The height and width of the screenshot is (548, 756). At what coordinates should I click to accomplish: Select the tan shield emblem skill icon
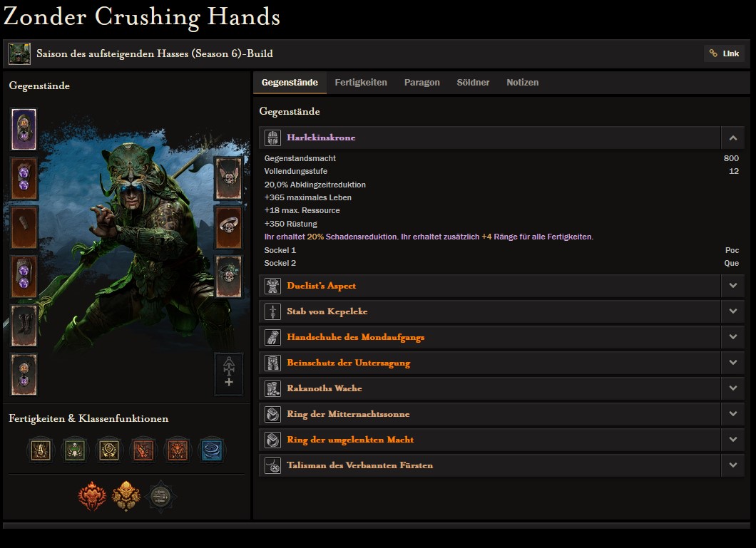point(109,450)
